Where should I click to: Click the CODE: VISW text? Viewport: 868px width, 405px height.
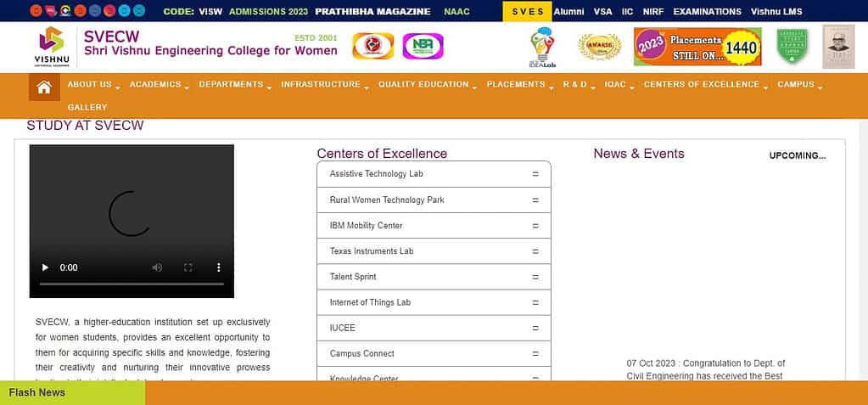193,12
